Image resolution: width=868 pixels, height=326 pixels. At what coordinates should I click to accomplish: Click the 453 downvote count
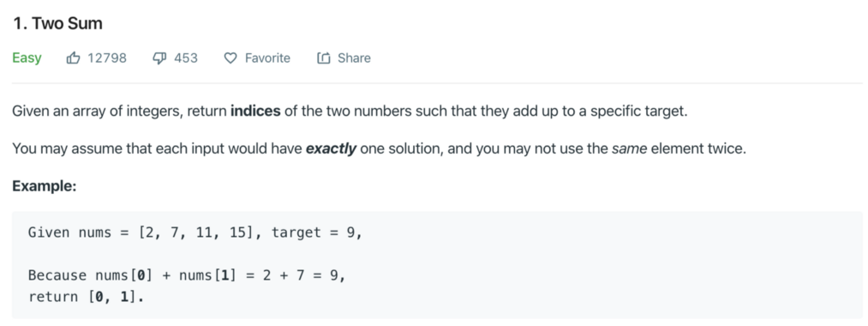tap(185, 57)
